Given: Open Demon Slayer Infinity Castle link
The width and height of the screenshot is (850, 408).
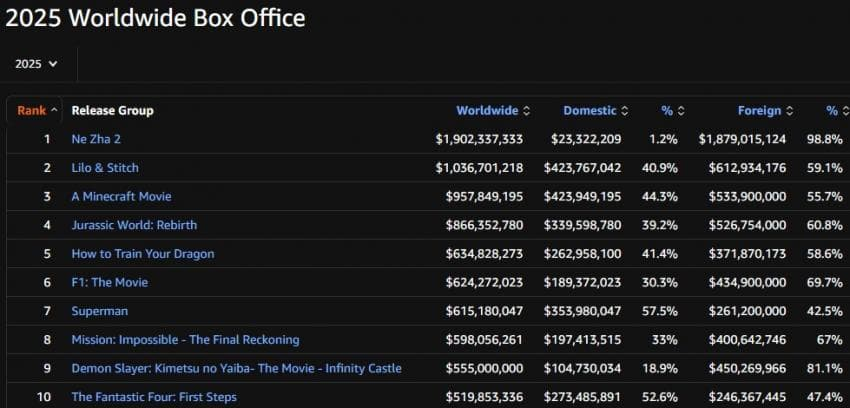Looking at the screenshot, I should click(x=236, y=369).
